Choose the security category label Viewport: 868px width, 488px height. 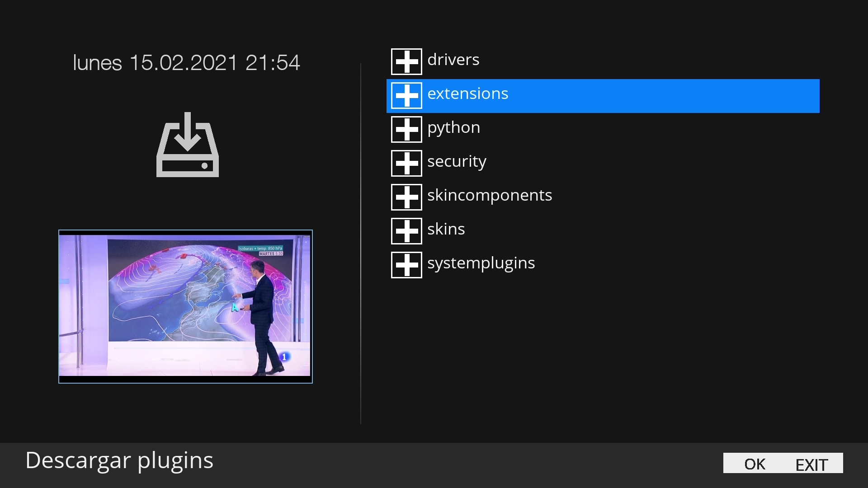click(457, 162)
